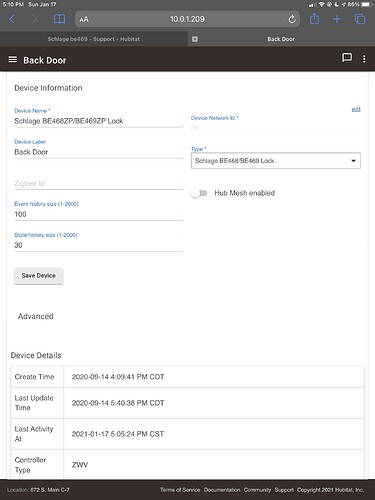
Task: Enable the Hub Mesh toggle
Action: click(199, 193)
